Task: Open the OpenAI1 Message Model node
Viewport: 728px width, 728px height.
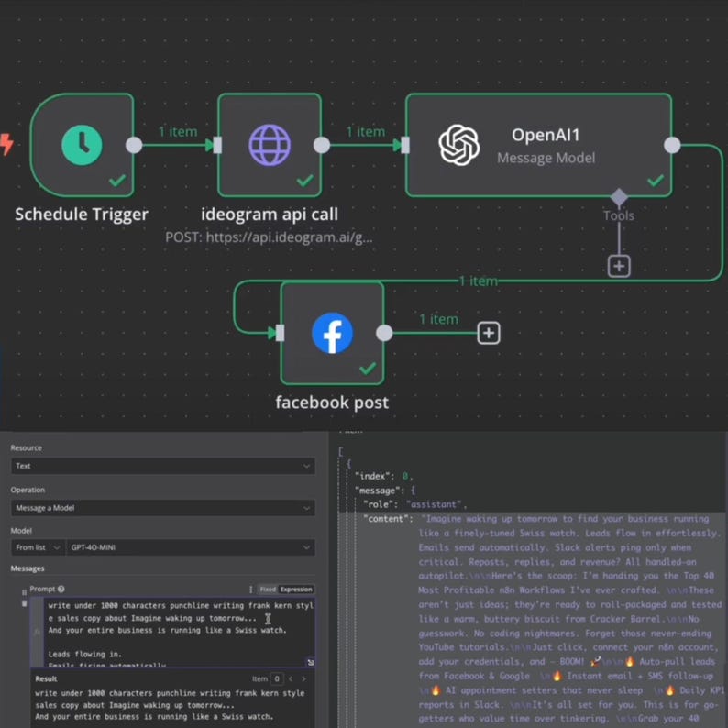Action: point(538,145)
